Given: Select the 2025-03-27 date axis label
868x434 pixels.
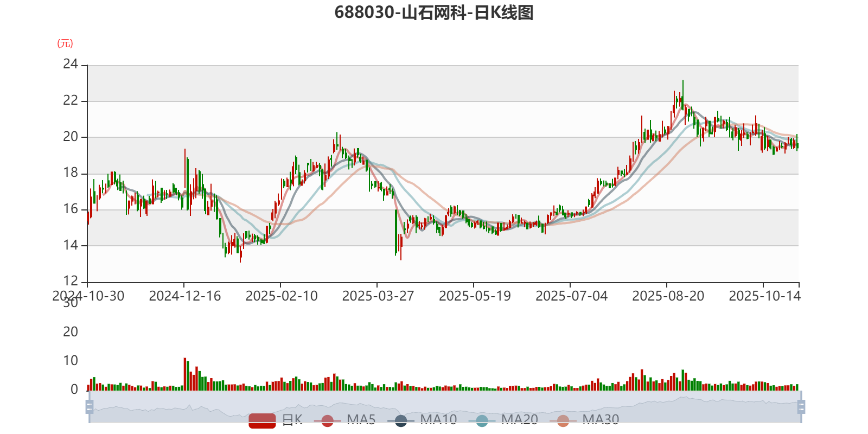Looking at the screenshot, I should (378, 296).
